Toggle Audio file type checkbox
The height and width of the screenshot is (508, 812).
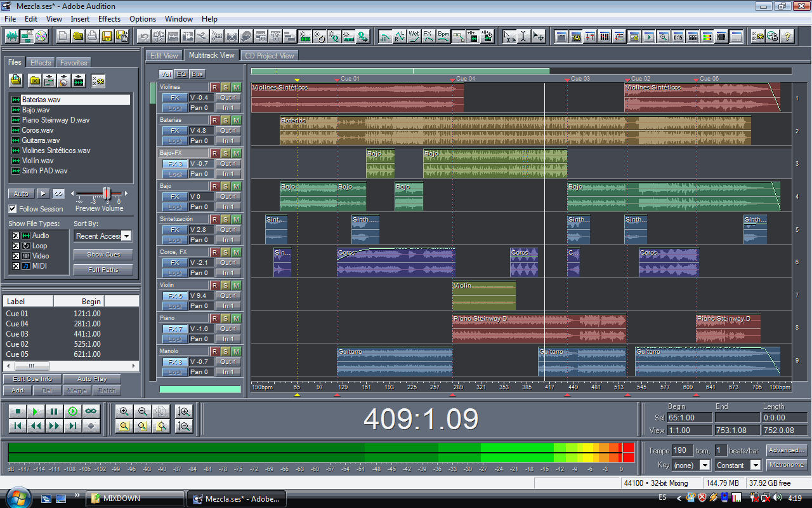pyautogui.click(x=16, y=236)
